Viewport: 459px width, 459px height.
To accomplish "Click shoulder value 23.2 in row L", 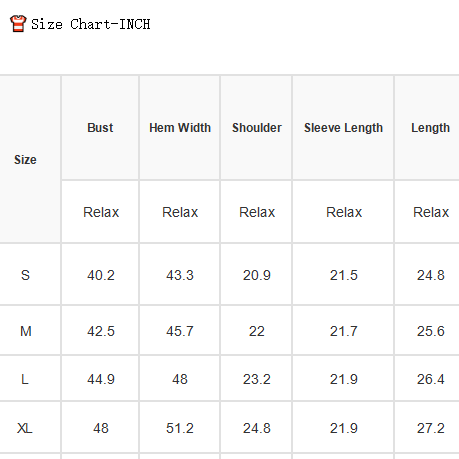I will tap(257, 379).
